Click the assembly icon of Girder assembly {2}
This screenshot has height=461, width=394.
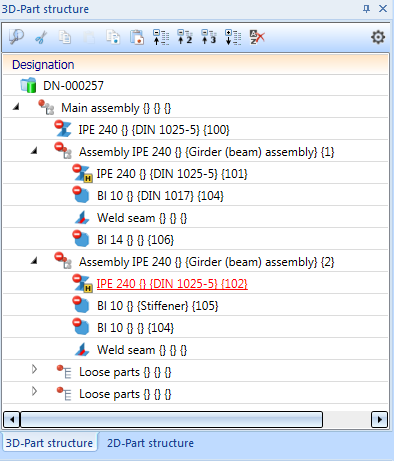coord(63,261)
